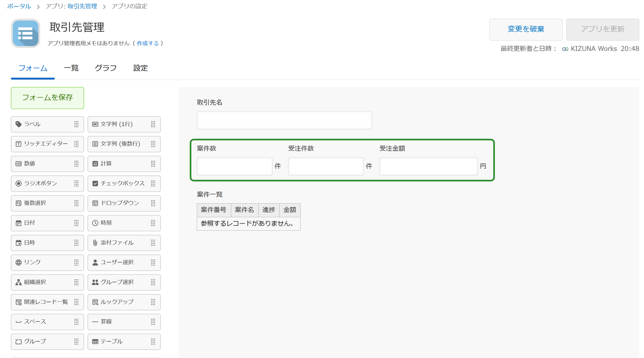644x358 pixels.
Task: Go to the 設定 tab
Action: click(x=140, y=68)
